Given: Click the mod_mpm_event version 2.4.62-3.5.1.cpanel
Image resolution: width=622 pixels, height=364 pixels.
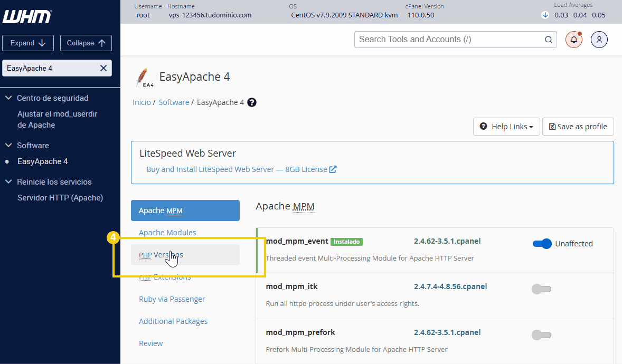Looking at the screenshot, I should pyautogui.click(x=447, y=241).
